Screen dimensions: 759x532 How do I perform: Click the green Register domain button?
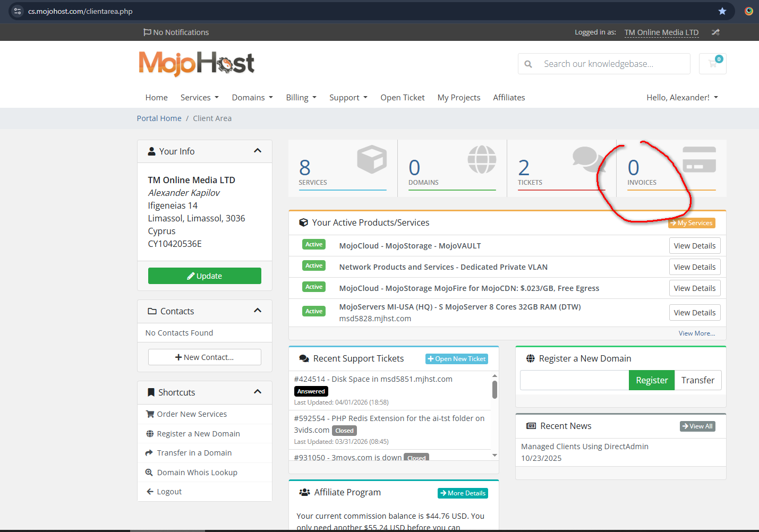click(x=652, y=380)
